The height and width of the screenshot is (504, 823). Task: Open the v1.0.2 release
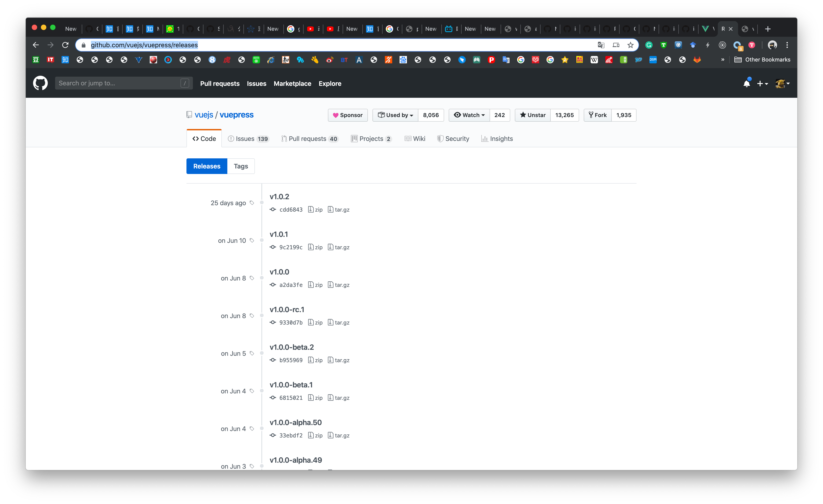point(279,197)
